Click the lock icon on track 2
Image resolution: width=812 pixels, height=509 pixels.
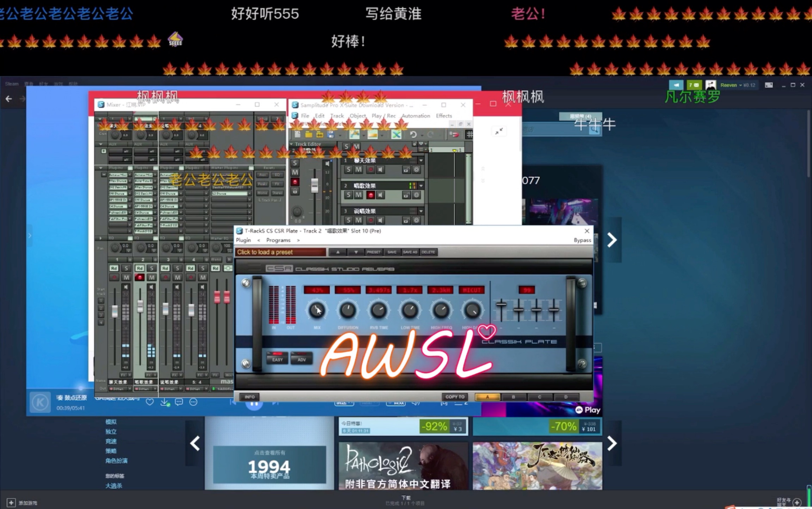[x=406, y=195]
